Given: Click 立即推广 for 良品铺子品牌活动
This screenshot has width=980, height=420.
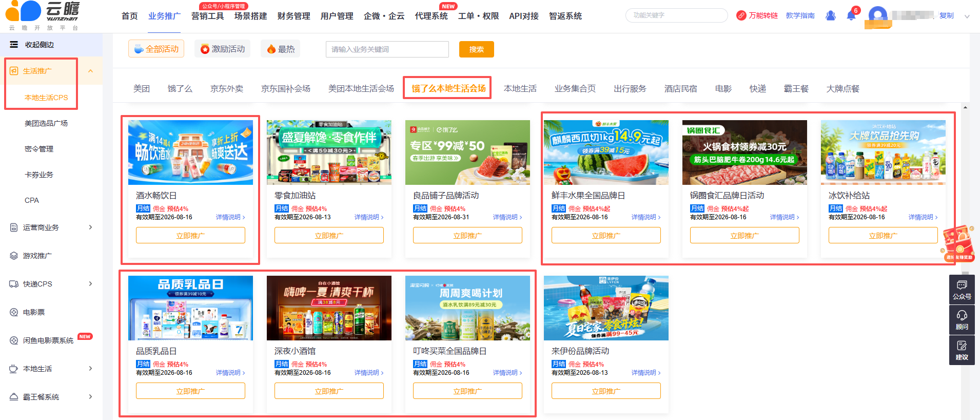Looking at the screenshot, I should point(467,235).
